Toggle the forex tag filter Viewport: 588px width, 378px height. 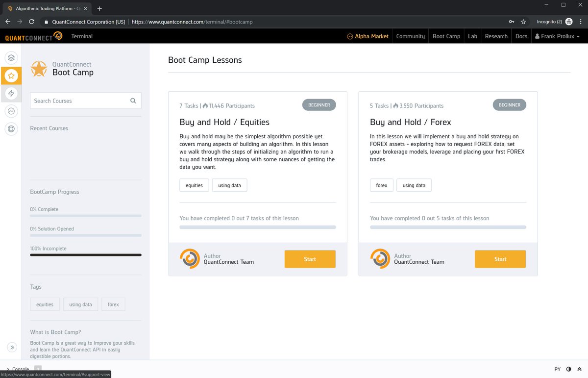click(x=113, y=304)
